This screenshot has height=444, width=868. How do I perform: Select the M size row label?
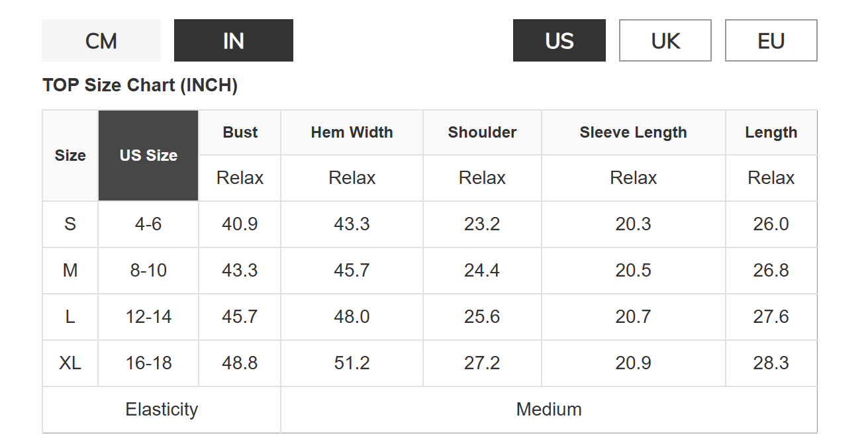point(70,271)
